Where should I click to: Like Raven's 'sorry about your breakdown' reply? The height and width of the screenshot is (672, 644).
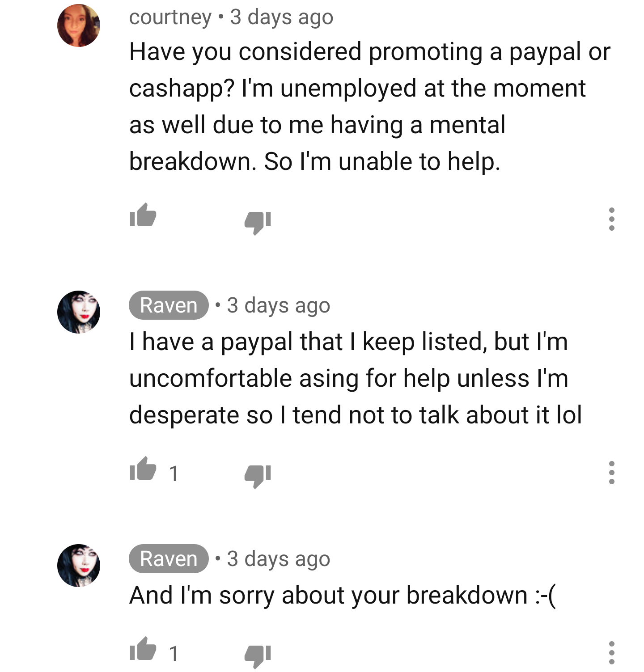click(143, 648)
